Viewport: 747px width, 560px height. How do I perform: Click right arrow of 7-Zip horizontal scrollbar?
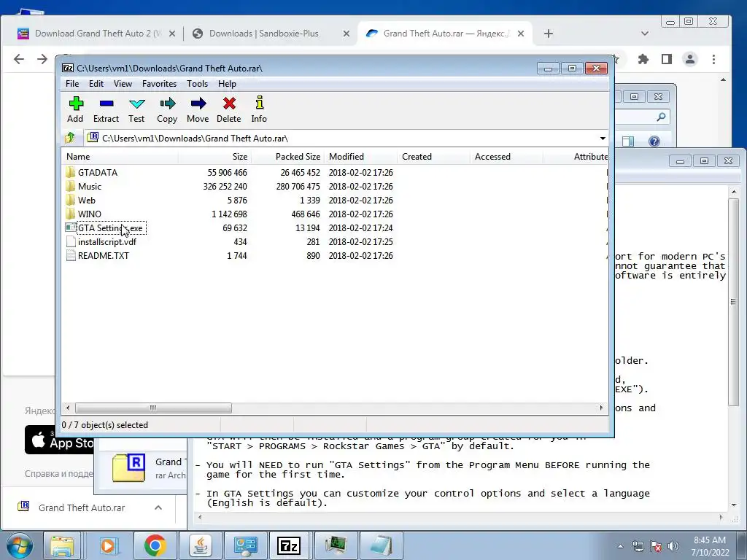tap(601, 408)
